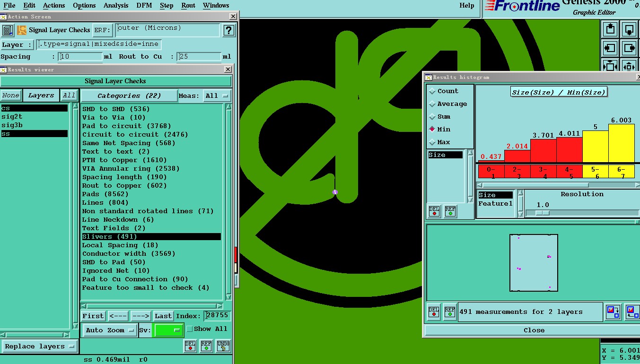Open the Edit menu
This screenshot has height=364, width=640.
tap(29, 6)
